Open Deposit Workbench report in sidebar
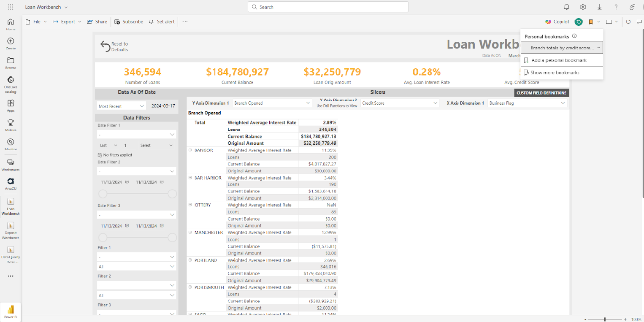The image size is (644, 322). 11,231
